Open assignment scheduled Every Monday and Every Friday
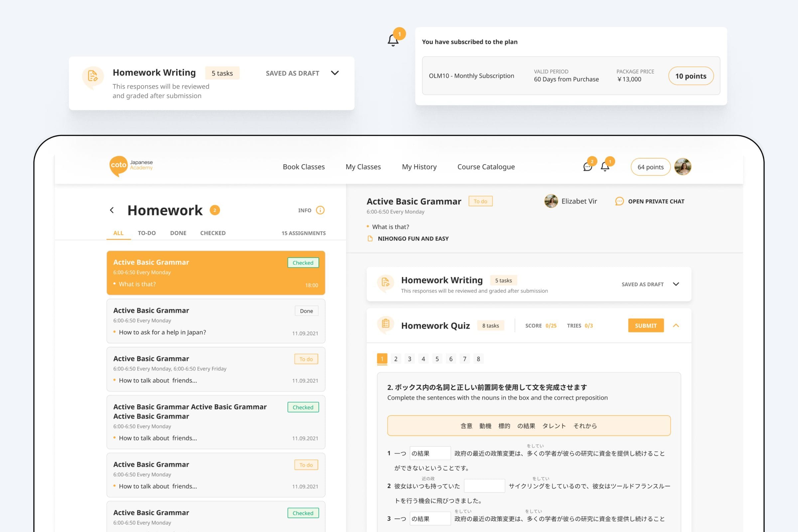 216,369
